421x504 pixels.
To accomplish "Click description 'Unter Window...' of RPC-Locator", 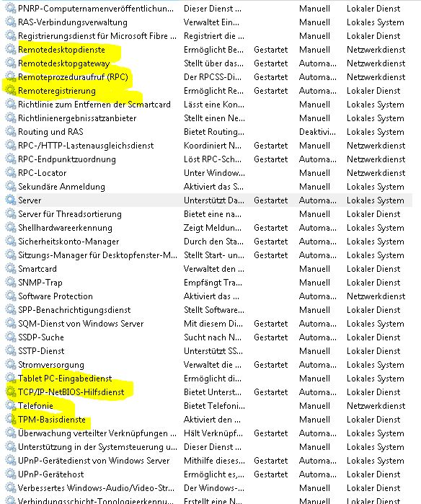I will 214,173.
